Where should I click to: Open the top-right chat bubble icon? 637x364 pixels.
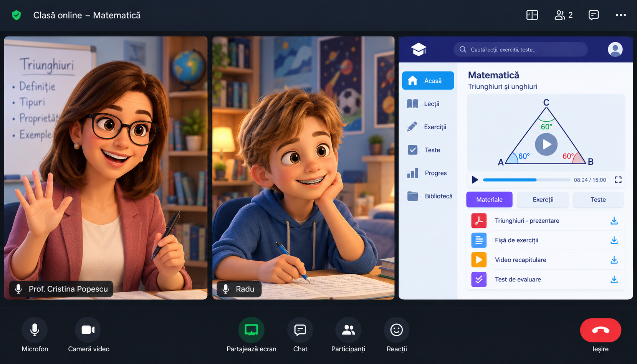tap(593, 15)
